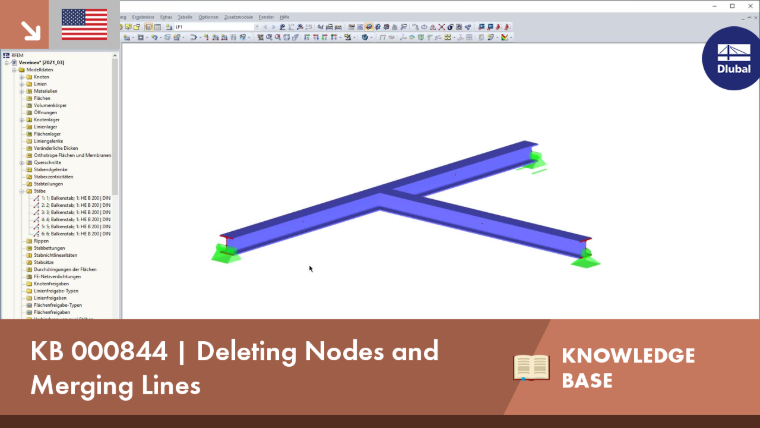Screen dimensions: 760x428
Task: Click the previous load case arrow in toolbar
Action: click(x=265, y=27)
